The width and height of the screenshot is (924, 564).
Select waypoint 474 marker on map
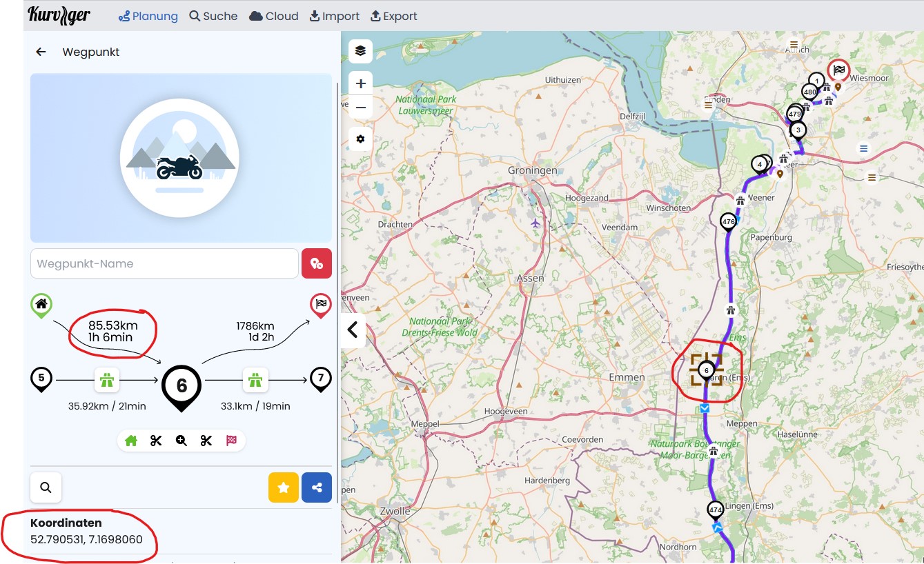tap(716, 510)
